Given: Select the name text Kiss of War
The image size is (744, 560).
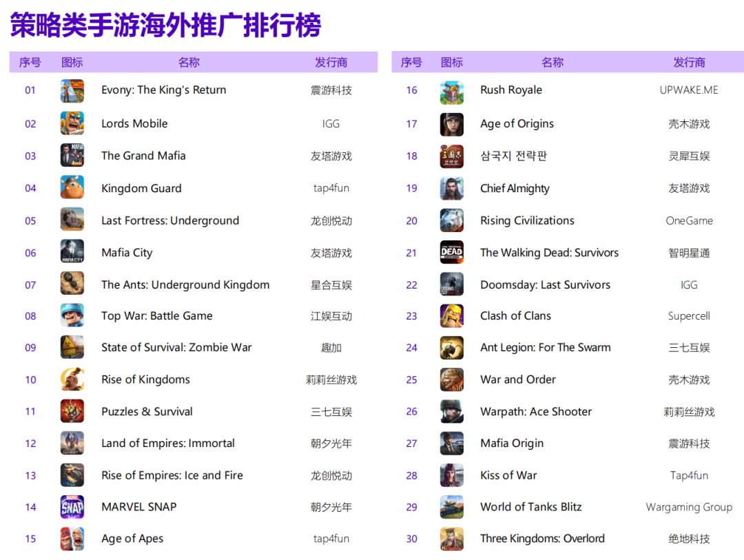Looking at the screenshot, I should tap(508, 475).
